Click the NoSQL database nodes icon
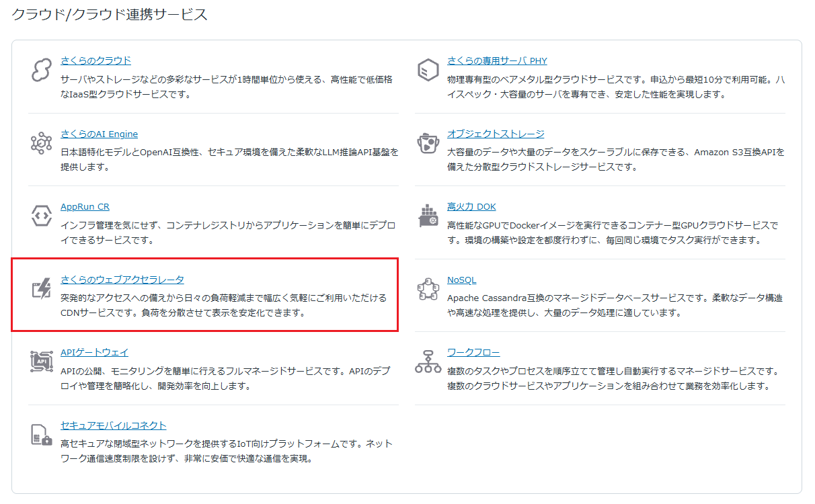This screenshot has height=504, width=815. [428, 289]
